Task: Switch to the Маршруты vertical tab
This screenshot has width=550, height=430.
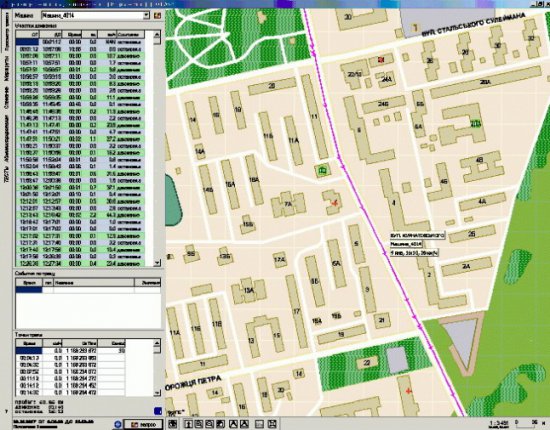Action: (x=7, y=69)
